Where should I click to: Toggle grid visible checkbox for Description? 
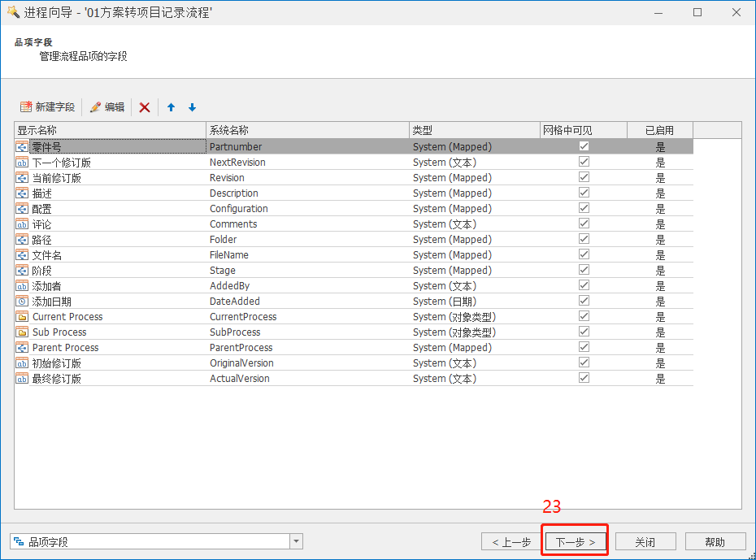pyautogui.click(x=584, y=193)
